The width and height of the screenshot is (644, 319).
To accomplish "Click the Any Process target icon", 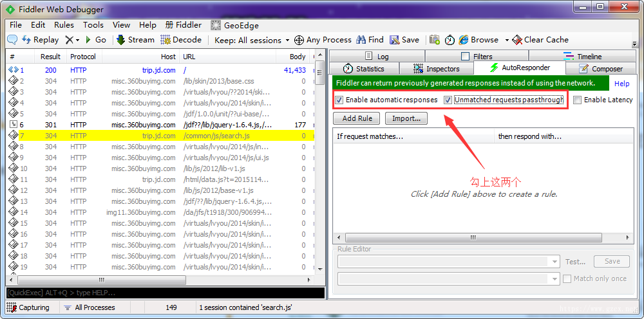I will click(x=299, y=40).
